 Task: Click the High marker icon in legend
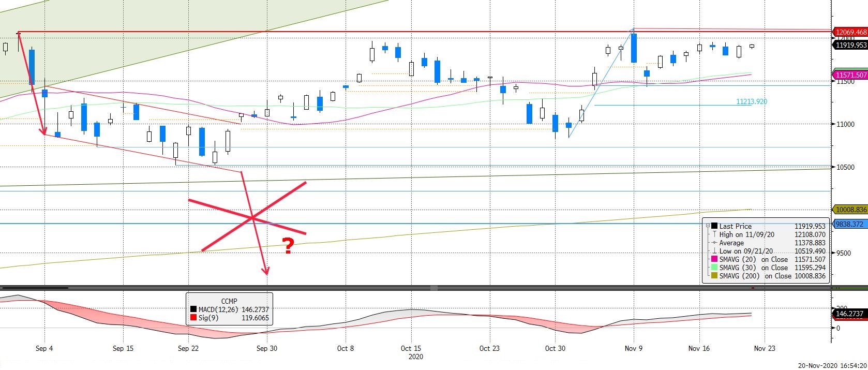[714, 234]
